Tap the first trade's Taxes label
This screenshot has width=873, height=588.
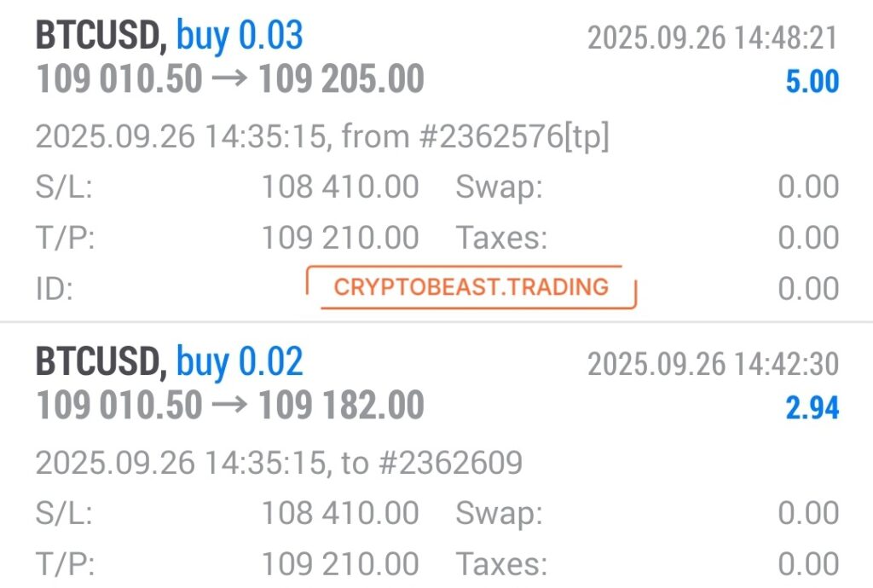(501, 238)
